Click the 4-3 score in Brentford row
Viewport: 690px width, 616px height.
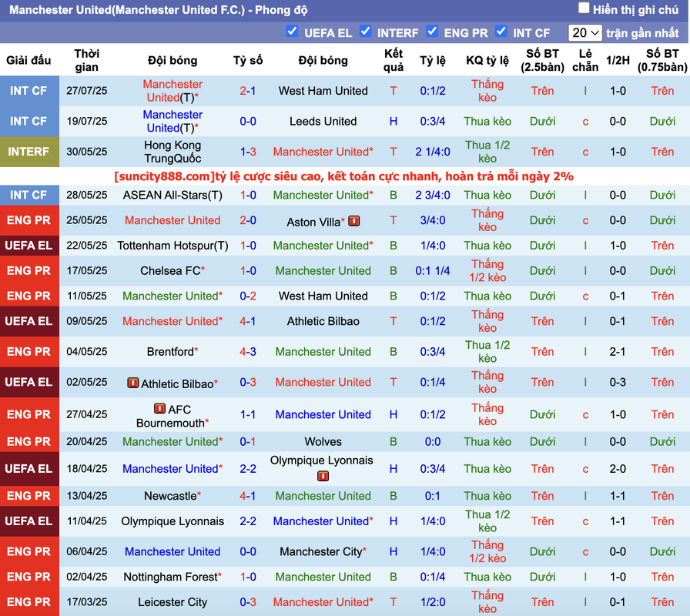coord(248,352)
